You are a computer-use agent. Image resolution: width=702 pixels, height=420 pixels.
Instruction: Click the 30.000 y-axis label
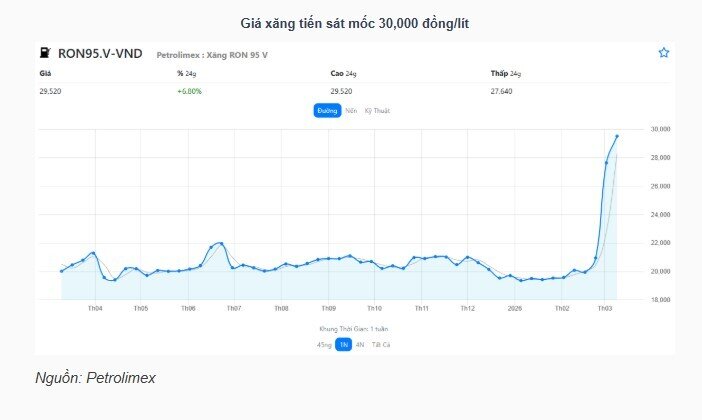660,129
